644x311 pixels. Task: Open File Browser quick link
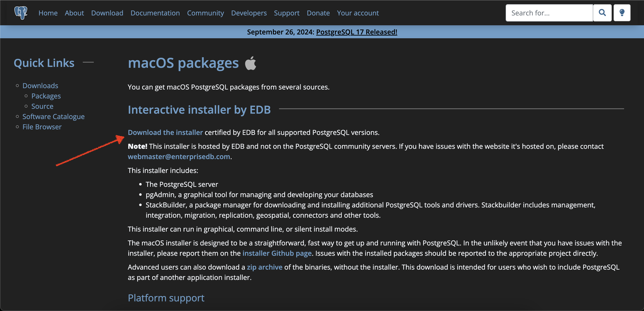pos(42,127)
